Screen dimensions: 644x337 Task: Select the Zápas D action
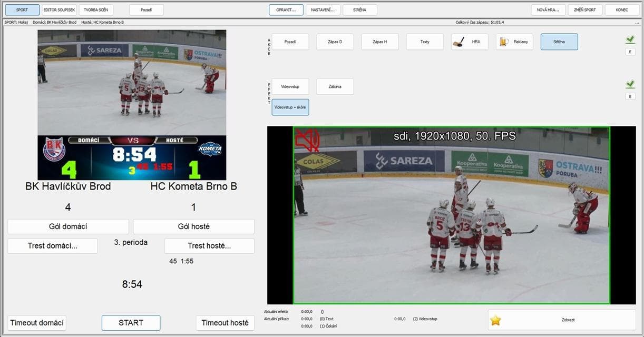coord(335,42)
